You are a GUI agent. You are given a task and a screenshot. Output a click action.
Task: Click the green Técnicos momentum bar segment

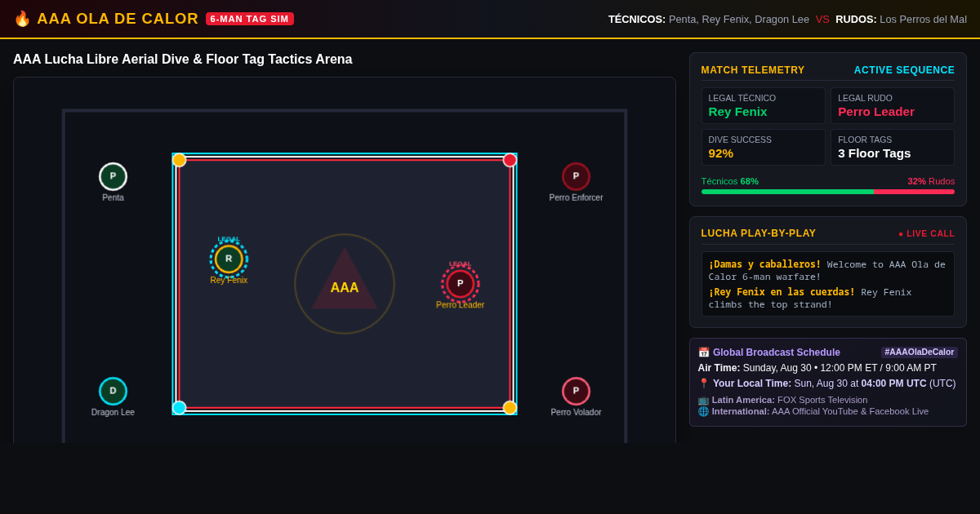tap(787, 192)
